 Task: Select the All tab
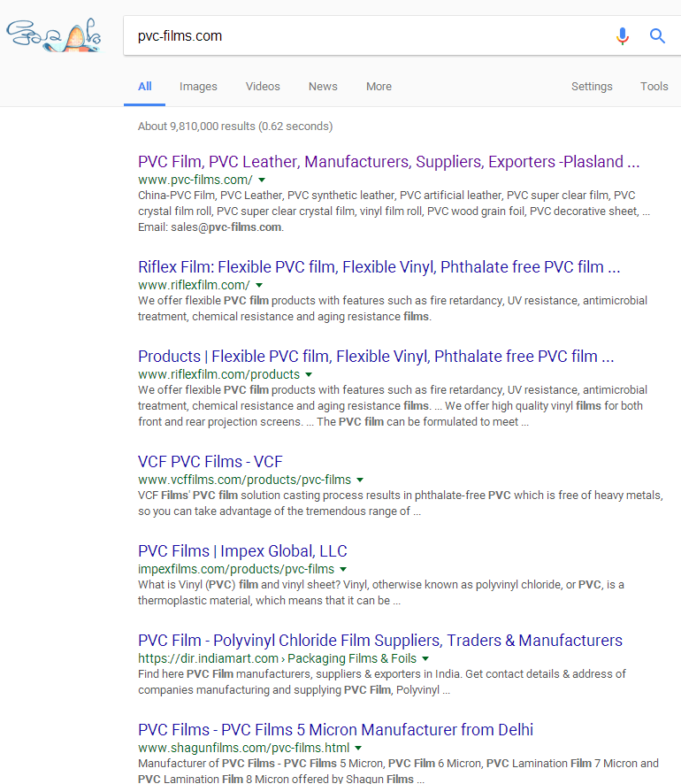point(144,87)
